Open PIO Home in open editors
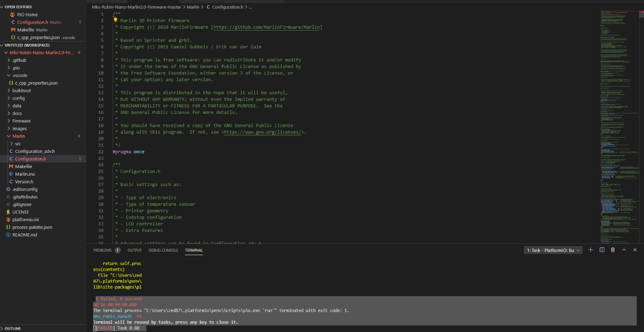The height and width of the screenshot is (332, 644). 27,15
